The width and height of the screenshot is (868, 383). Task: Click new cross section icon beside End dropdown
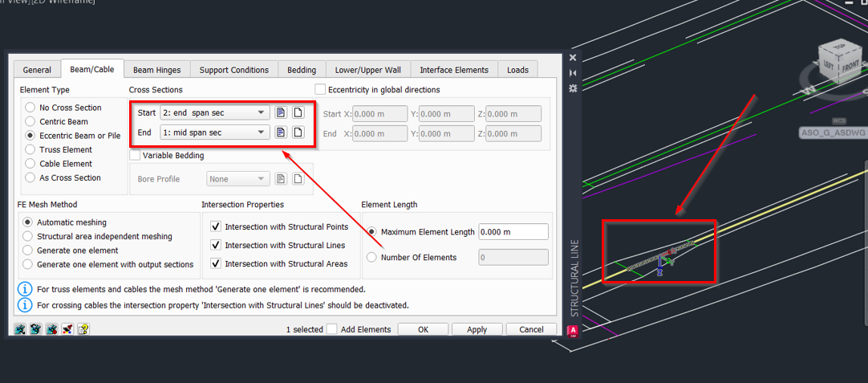tap(298, 132)
